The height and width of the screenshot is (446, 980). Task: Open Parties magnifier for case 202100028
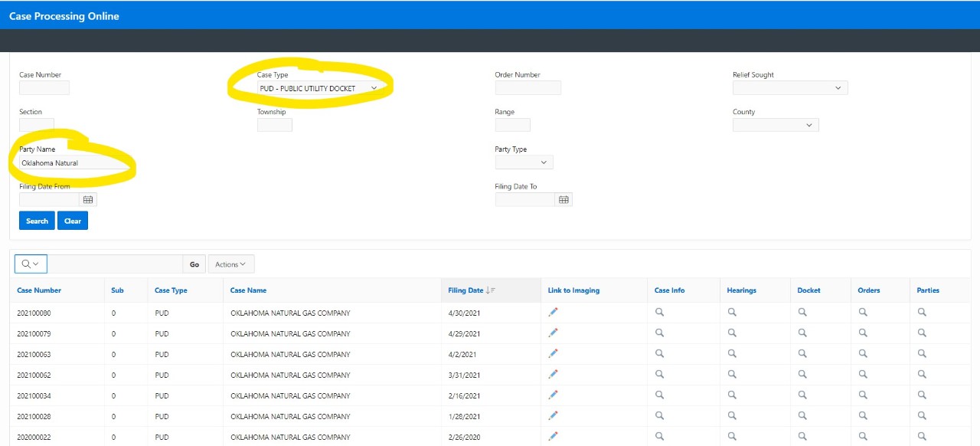tap(922, 416)
